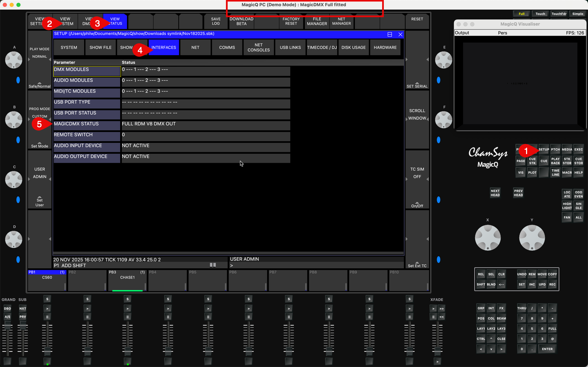The height and width of the screenshot is (367, 588).
Task: Close the SETUP window using its X icon
Action: click(400, 34)
